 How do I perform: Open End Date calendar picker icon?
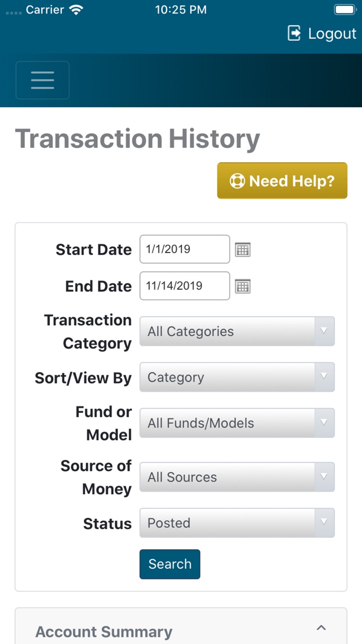[242, 286]
